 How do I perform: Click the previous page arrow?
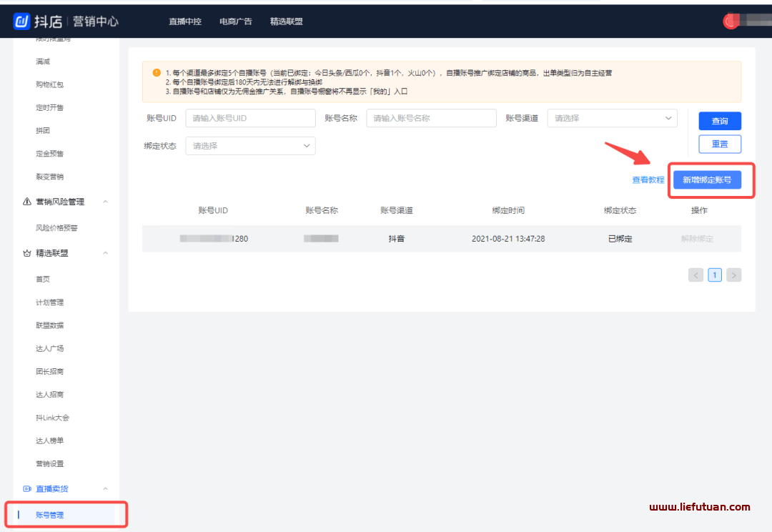pyautogui.click(x=696, y=275)
